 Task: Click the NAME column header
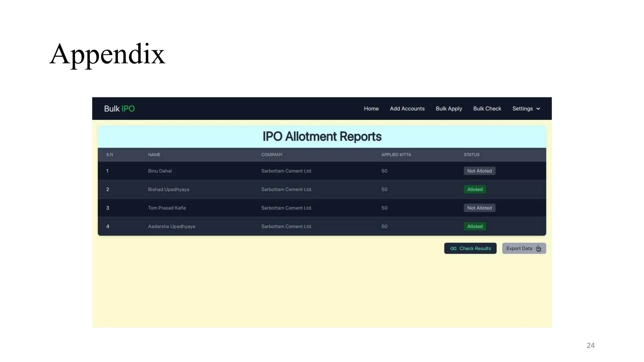(x=154, y=155)
